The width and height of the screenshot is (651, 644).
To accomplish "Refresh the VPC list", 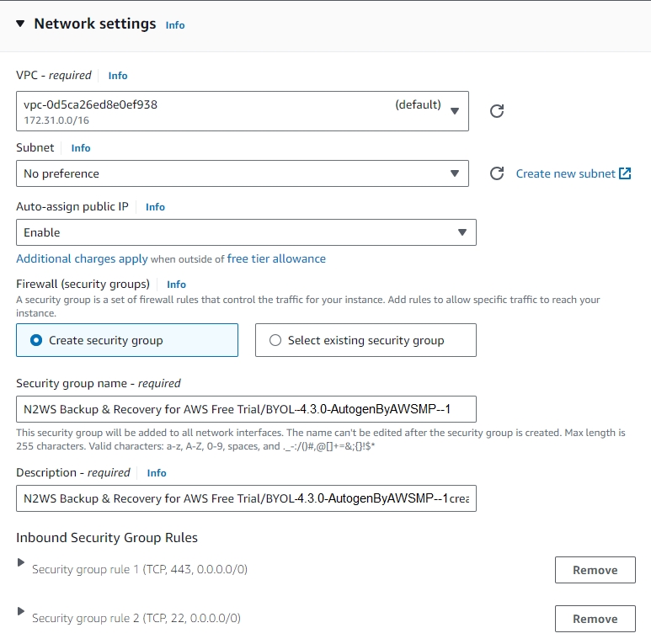I will click(497, 111).
